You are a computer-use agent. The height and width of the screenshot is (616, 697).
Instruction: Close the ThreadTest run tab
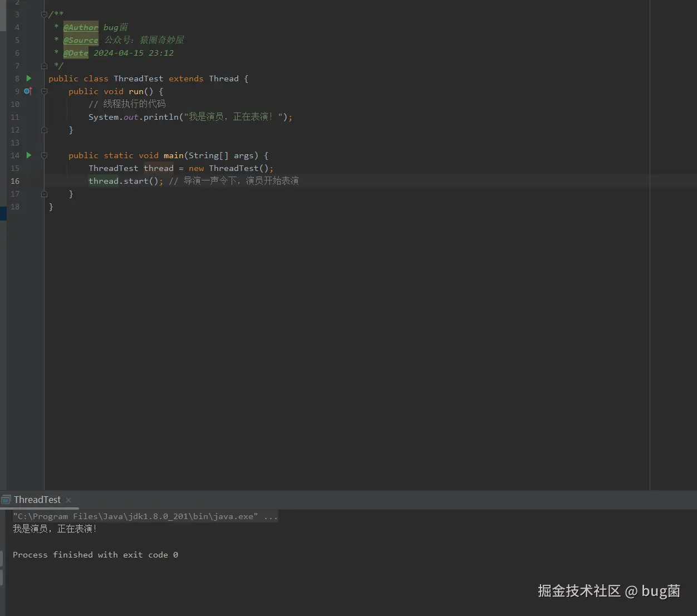68,500
